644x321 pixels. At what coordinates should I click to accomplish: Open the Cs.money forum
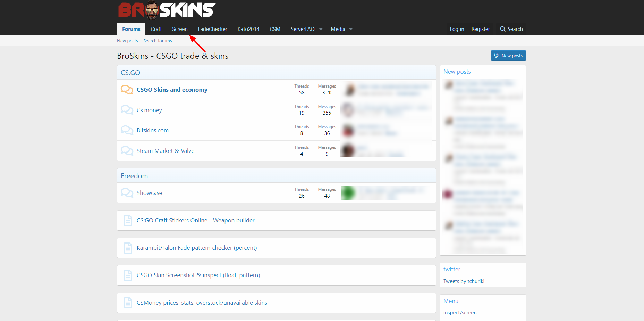pyautogui.click(x=149, y=110)
